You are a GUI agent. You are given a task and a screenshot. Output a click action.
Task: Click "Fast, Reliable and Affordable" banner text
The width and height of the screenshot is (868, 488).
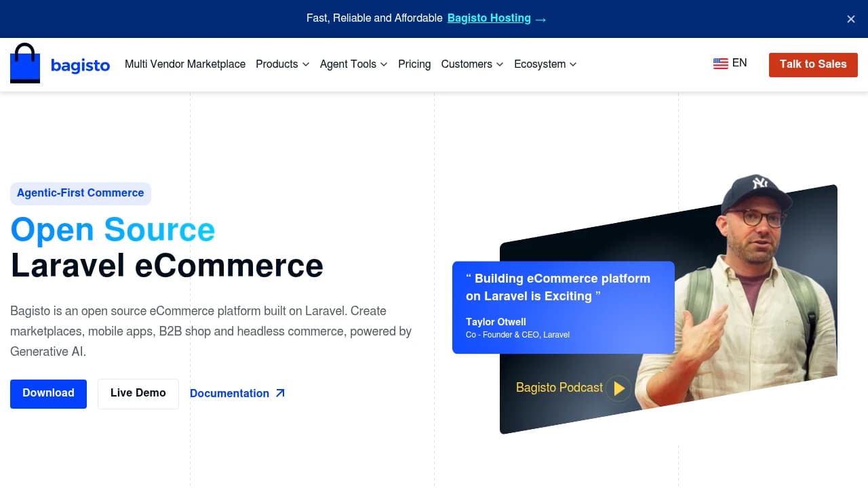[x=374, y=18]
